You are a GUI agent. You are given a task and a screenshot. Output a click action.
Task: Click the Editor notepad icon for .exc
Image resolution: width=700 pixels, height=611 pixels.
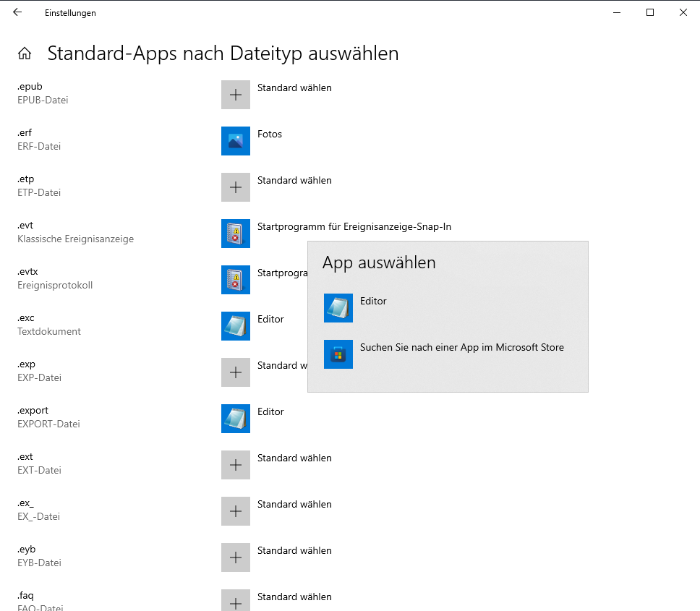[236, 326]
